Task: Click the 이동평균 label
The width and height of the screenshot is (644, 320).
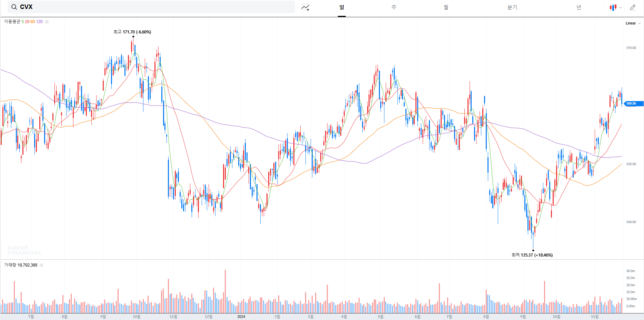Action: click(x=12, y=22)
